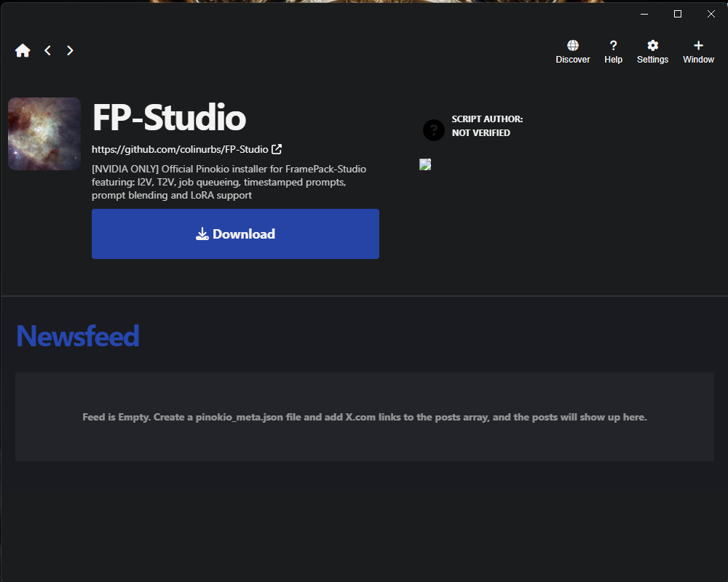Screen dimensions: 728x582
Task: Click the NVIDIA ONLY description text
Action: 229,182
